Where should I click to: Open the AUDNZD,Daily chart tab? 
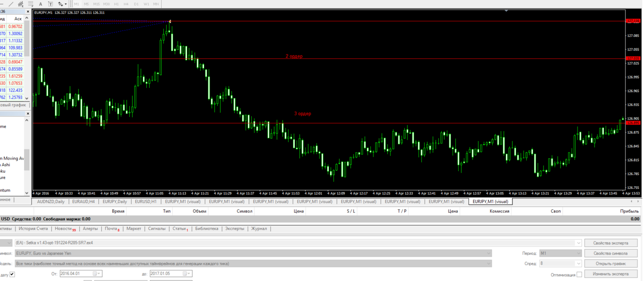pyautogui.click(x=50, y=201)
